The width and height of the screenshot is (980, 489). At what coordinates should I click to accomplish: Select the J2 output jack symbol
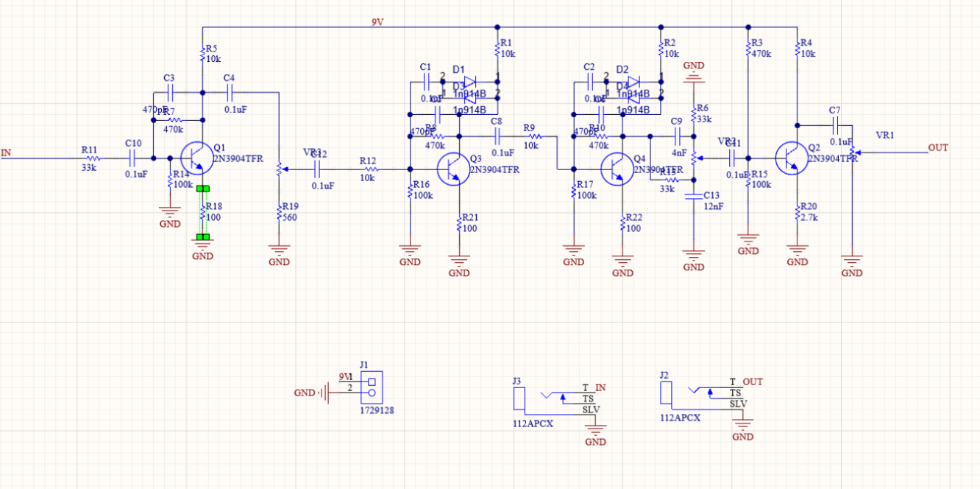666,393
